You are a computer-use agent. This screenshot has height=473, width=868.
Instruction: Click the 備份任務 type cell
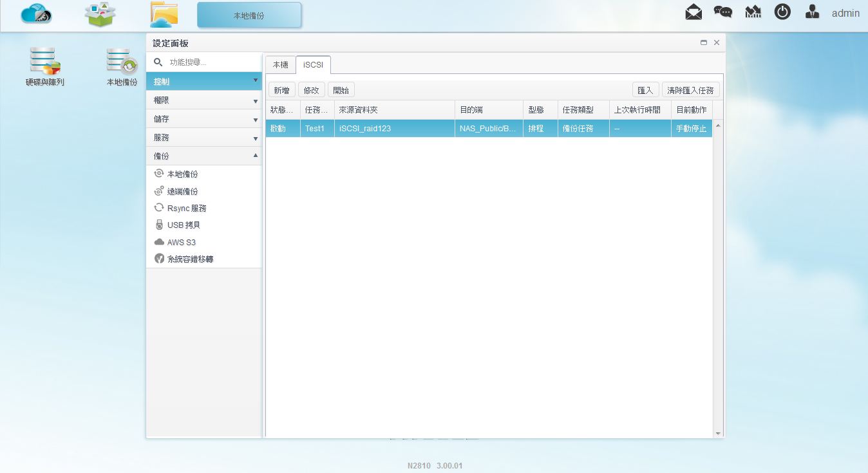point(583,129)
